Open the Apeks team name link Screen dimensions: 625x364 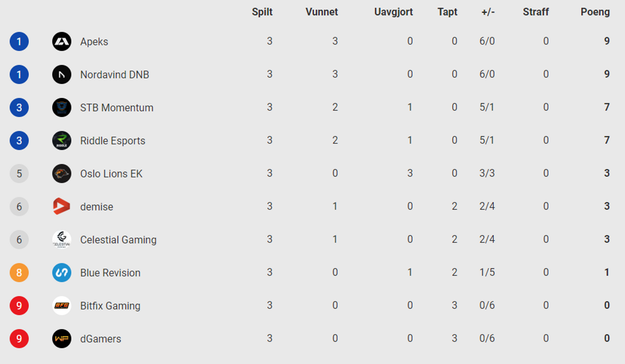tap(94, 42)
